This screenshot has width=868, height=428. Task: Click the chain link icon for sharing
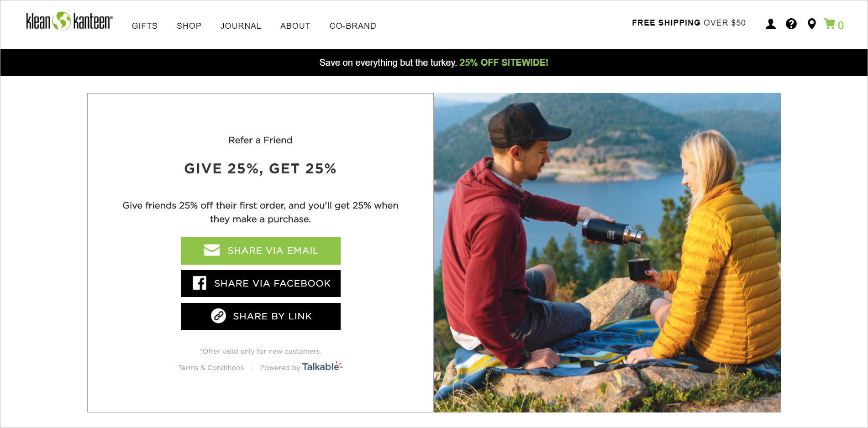coord(218,316)
